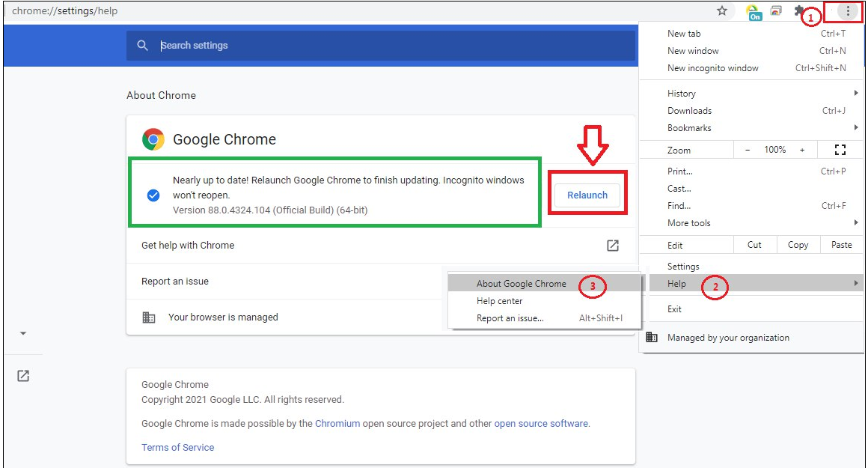Screen dimensions: 868x468
Task: Expand the sidebar dropdown arrow
Action: pyautogui.click(x=22, y=333)
